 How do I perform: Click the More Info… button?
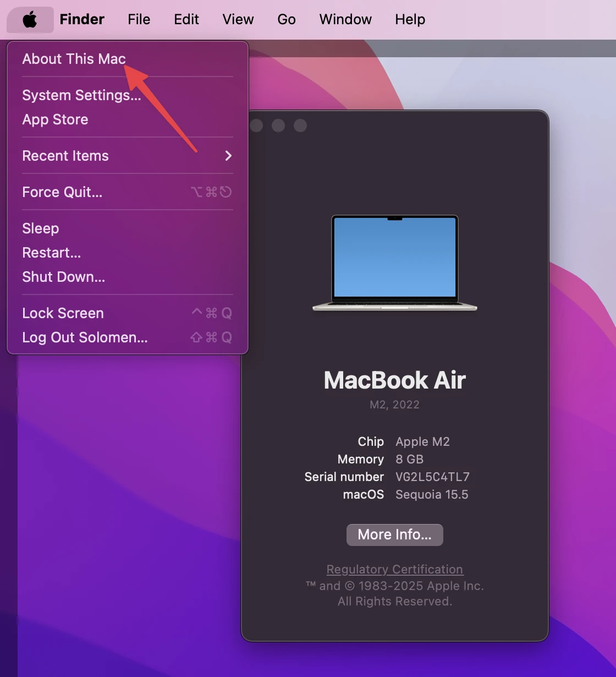click(x=394, y=534)
